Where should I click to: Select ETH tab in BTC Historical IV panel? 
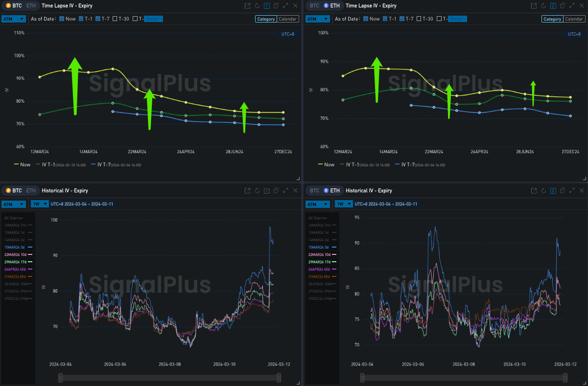[x=31, y=191]
